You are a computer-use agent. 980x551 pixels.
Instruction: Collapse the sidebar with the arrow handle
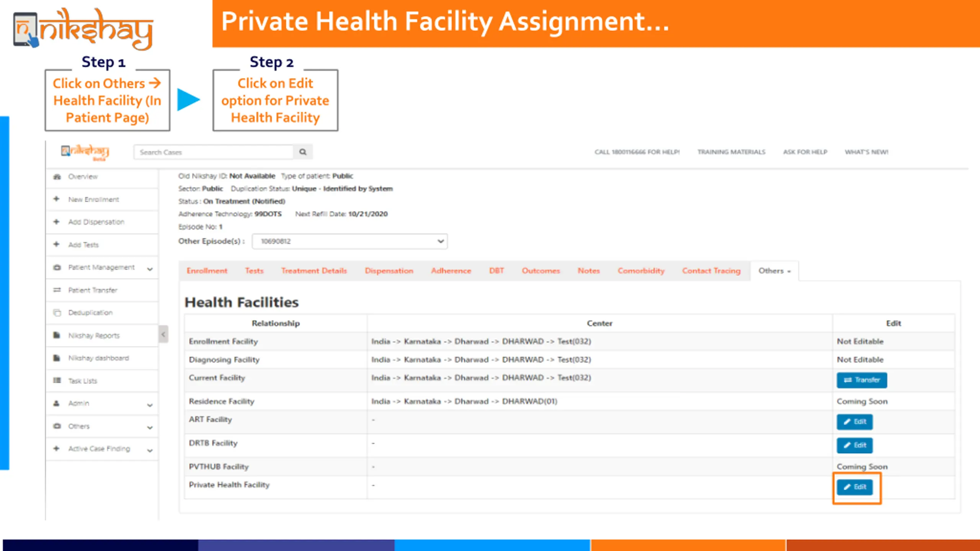(x=163, y=334)
